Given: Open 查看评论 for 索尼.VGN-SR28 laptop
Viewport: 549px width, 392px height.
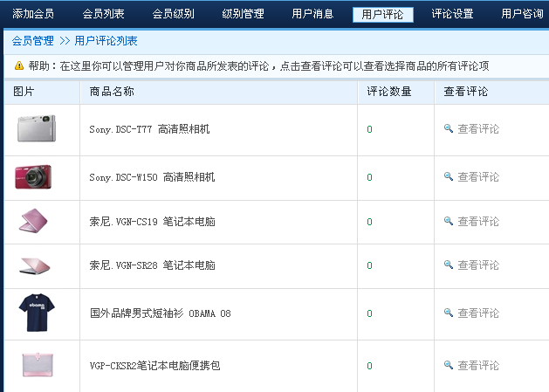Looking at the screenshot, I should pos(478,265).
